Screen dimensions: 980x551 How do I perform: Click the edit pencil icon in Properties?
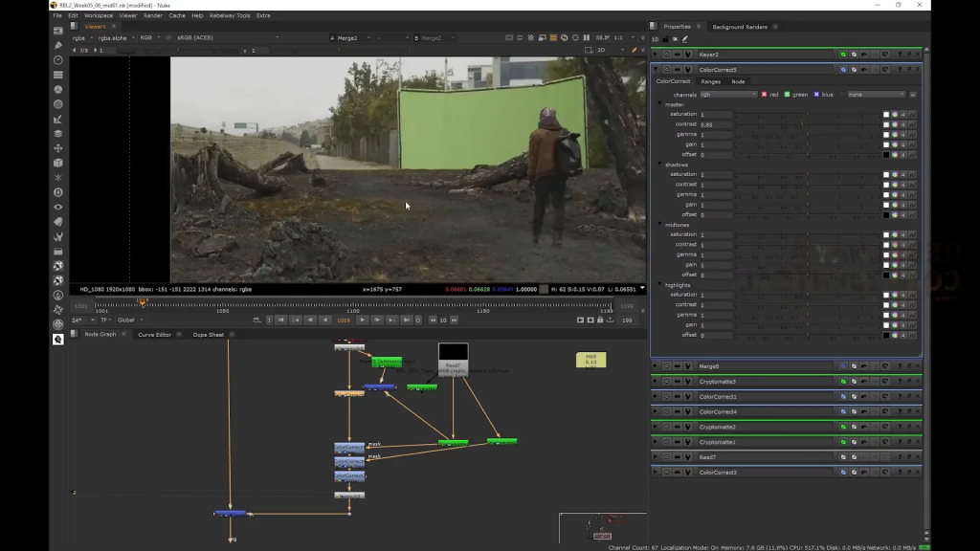(x=685, y=38)
